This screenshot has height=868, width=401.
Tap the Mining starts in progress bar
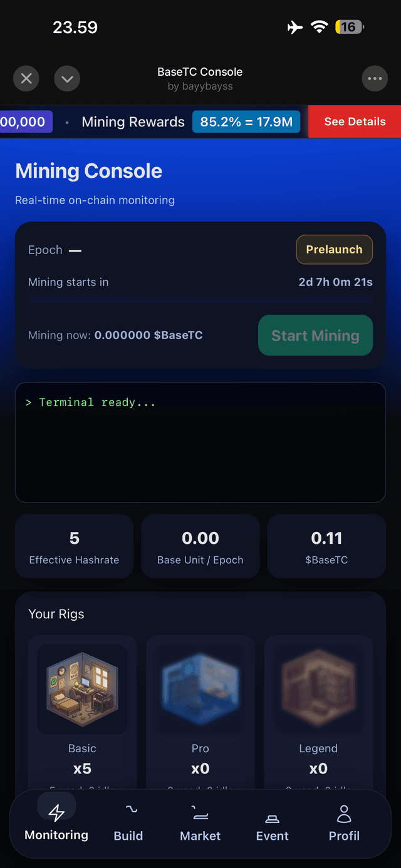(200, 300)
